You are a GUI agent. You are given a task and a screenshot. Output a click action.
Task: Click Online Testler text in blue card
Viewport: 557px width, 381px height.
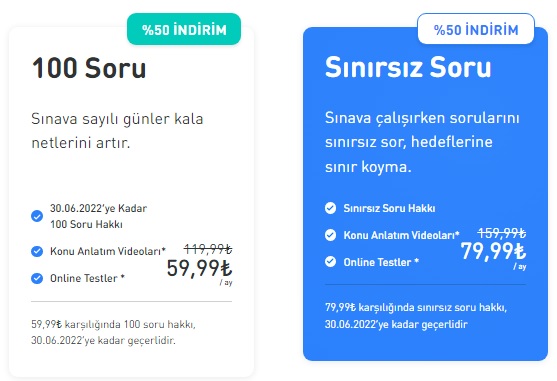381,262
